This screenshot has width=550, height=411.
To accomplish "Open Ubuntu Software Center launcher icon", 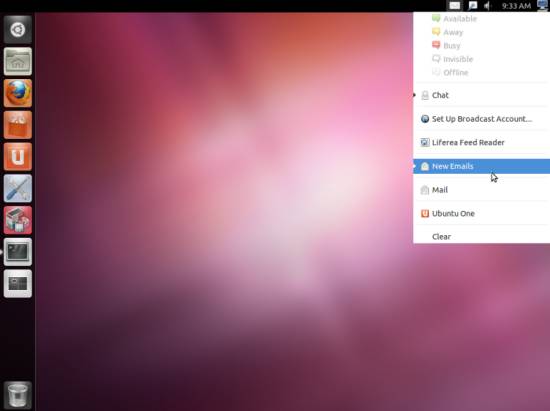I will (x=18, y=125).
